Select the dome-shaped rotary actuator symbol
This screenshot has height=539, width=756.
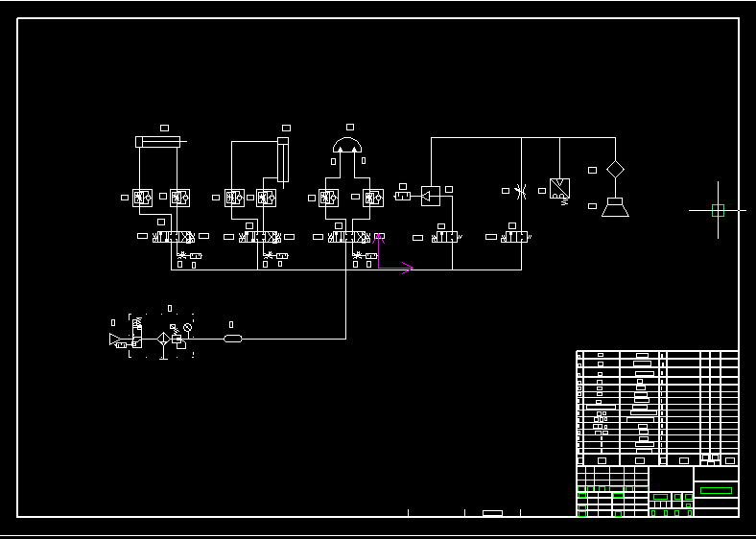click(347, 145)
